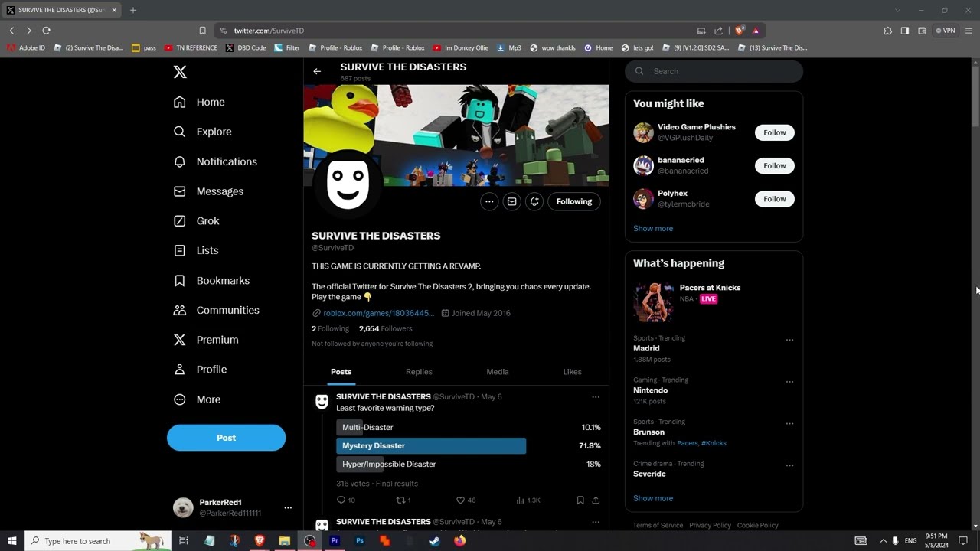This screenshot has height=551, width=980.
Task: Open Steam from the Windows taskbar
Action: click(x=434, y=541)
